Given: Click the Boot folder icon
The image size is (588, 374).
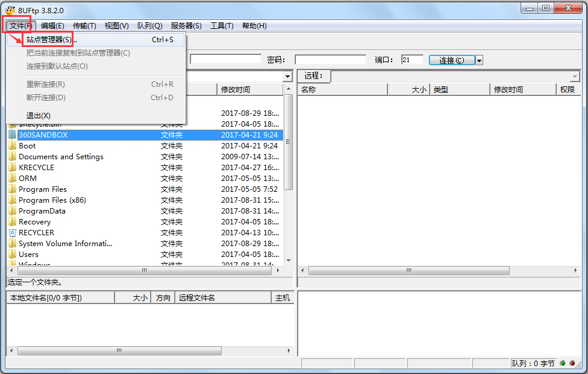Looking at the screenshot, I should coord(12,146).
